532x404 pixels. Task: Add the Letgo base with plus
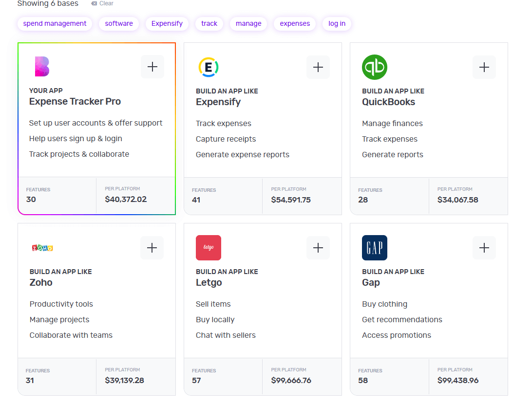coord(318,248)
